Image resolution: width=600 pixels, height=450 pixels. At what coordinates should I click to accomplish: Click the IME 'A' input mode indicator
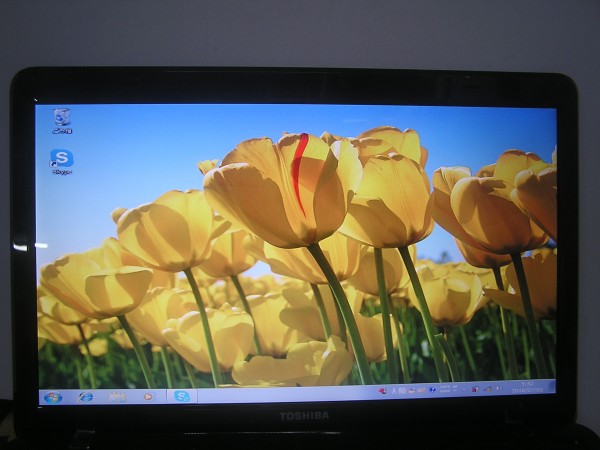(x=394, y=391)
